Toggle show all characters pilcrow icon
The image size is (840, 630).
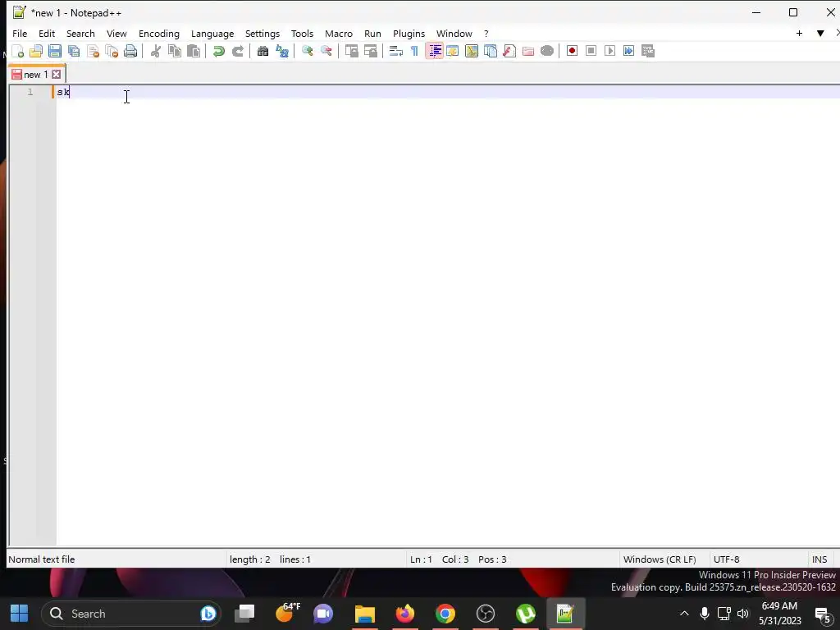(x=414, y=51)
